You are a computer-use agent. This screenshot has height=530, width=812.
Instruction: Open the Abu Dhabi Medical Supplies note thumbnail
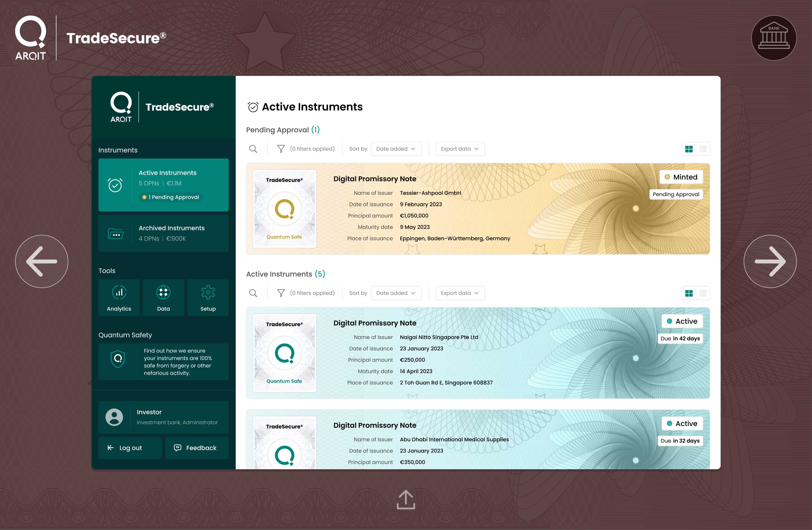285,443
